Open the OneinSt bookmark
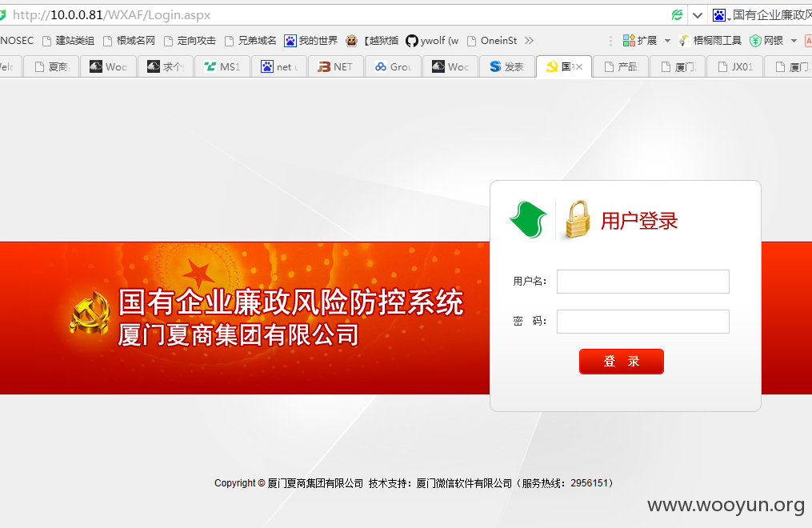 pyautogui.click(x=492, y=40)
